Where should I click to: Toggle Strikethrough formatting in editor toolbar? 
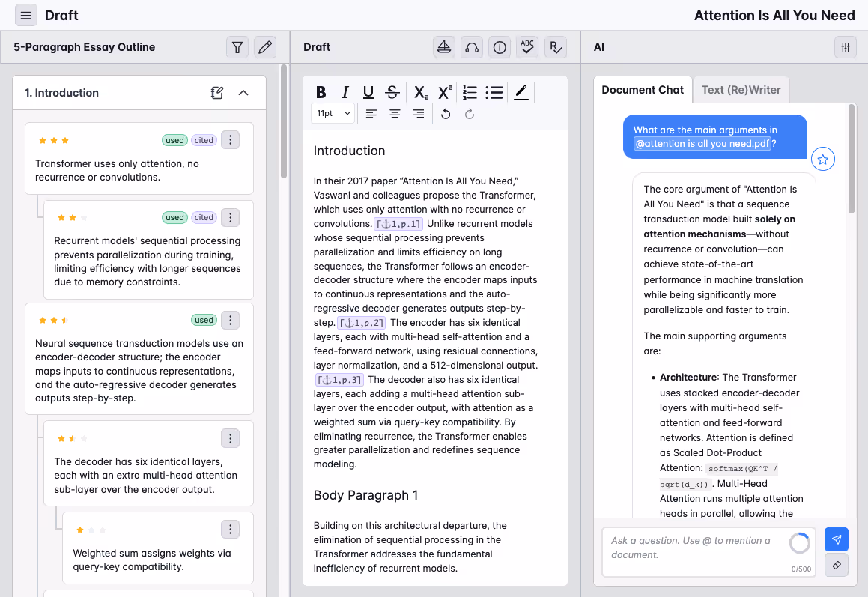(392, 92)
